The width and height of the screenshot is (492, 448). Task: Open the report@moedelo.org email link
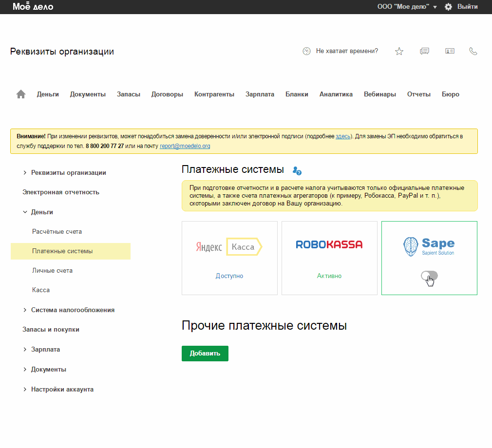pos(185,146)
